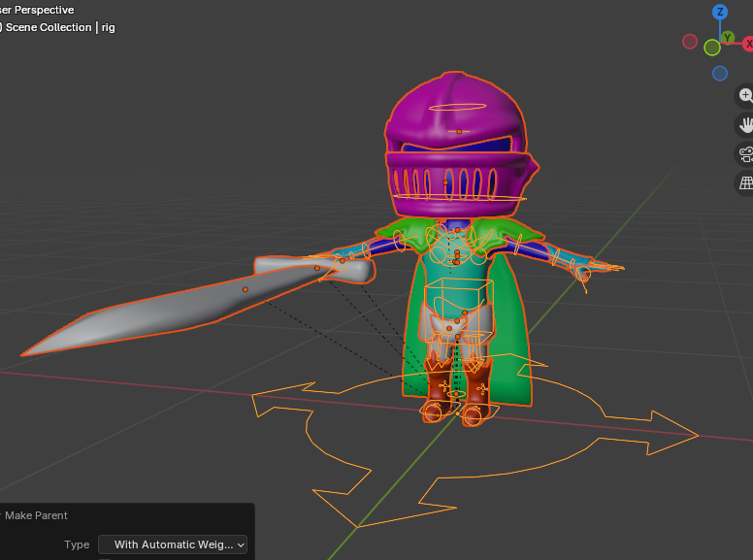Click the hand pan view button

745,124
